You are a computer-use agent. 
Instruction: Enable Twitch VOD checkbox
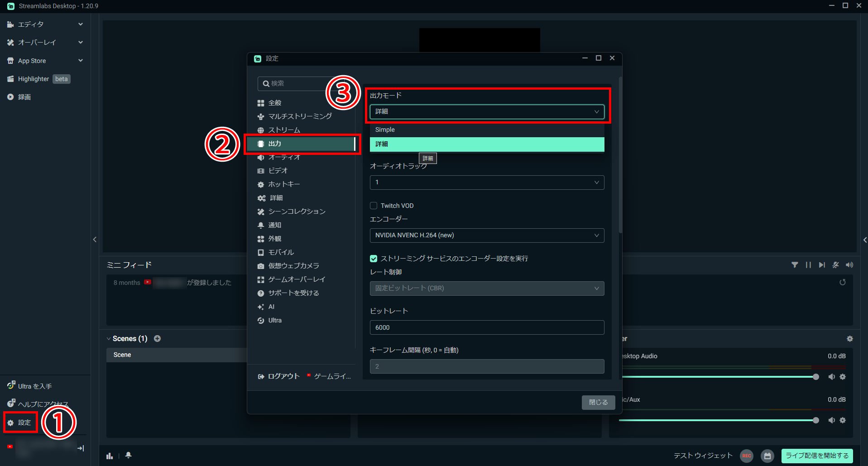[374, 206]
